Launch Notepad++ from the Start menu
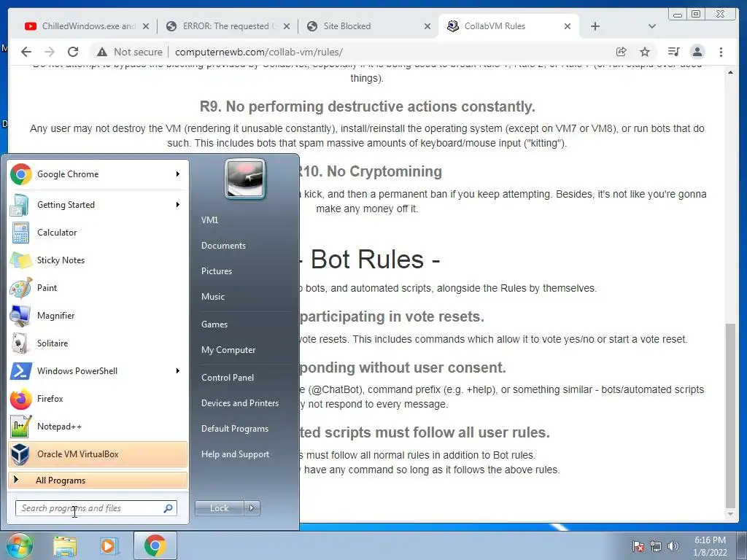The image size is (747, 560). pyautogui.click(x=98, y=426)
